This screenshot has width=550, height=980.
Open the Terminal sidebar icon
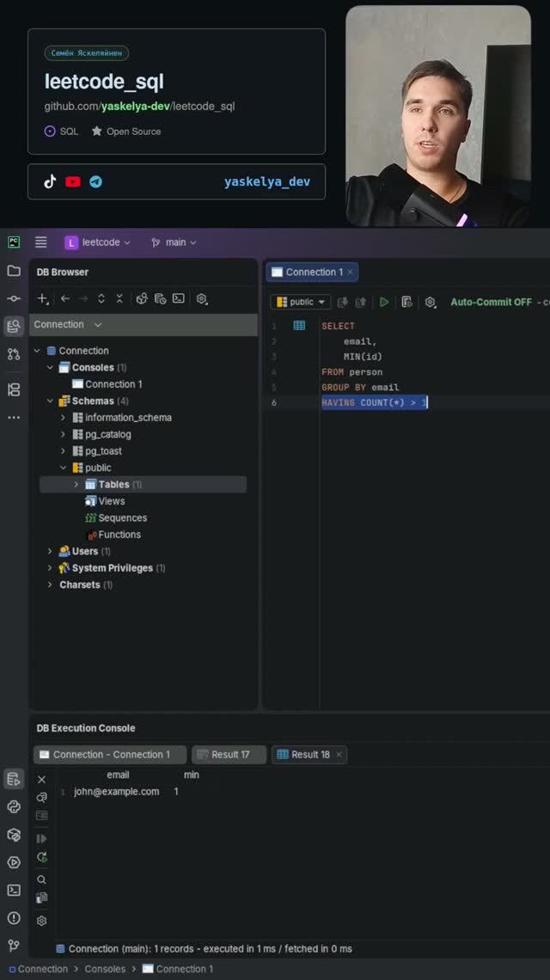pos(14,890)
